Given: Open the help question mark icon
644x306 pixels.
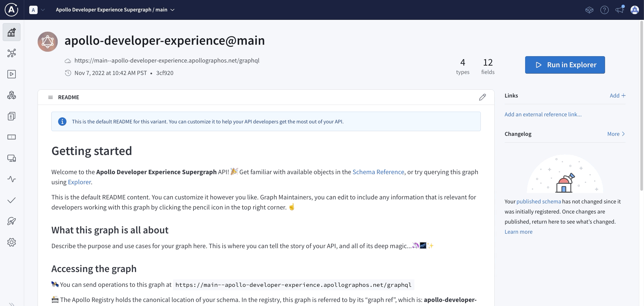Looking at the screenshot, I should point(604,10).
